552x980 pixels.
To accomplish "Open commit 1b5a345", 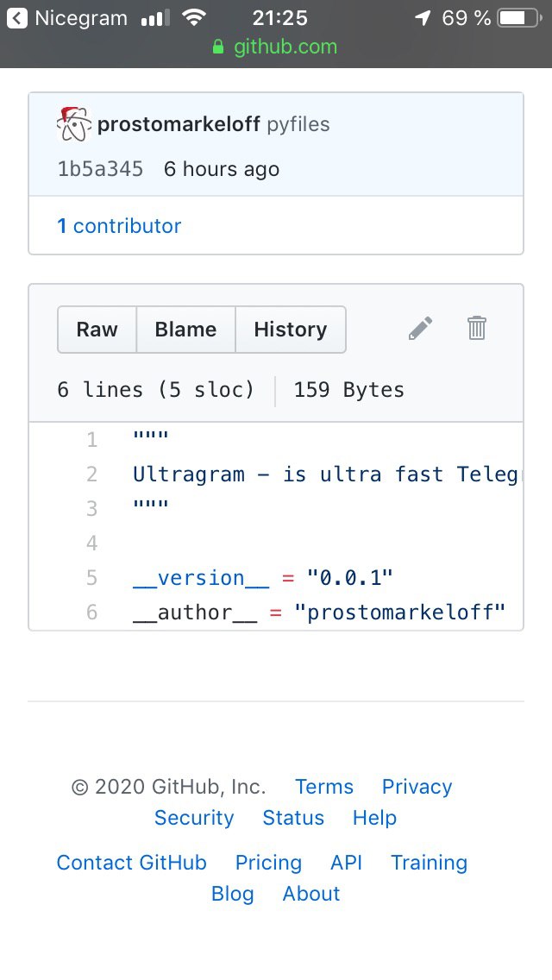I will click(100, 169).
